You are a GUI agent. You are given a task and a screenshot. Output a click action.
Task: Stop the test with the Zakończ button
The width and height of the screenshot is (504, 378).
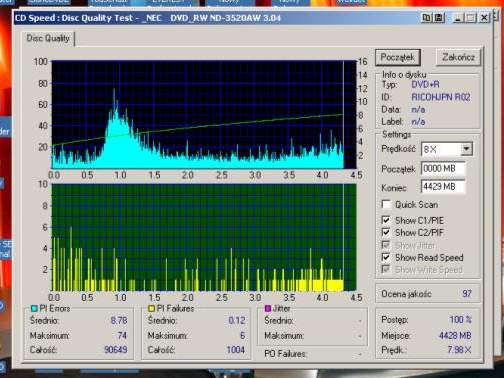(x=458, y=58)
